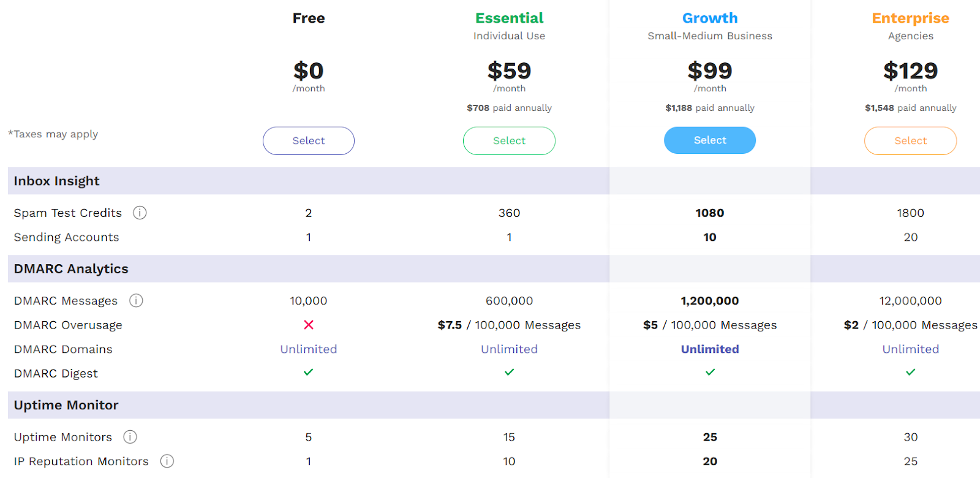
Task: Open the DMARC Messages info tooltip icon
Action: pos(137,300)
